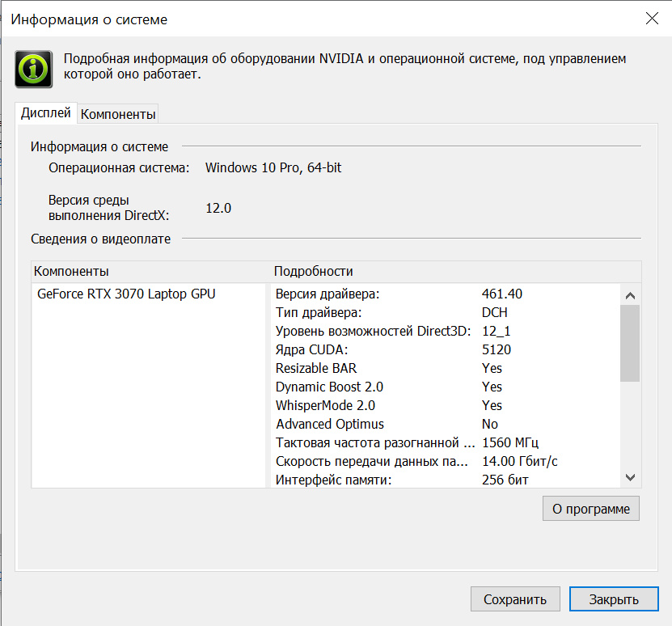Select the Тип драйвера row label
This screenshot has width=672, height=626.
pos(319,312)
